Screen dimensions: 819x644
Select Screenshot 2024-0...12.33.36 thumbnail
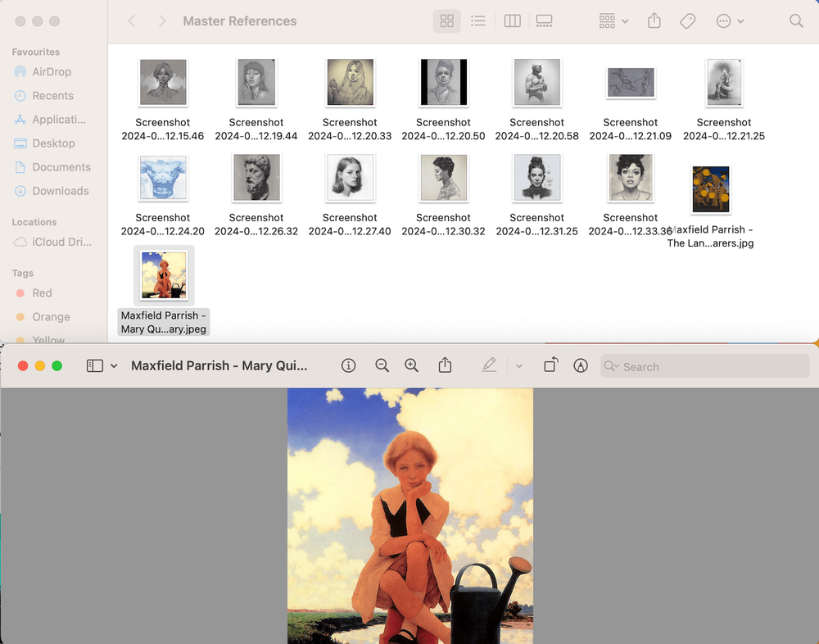coord(631,178)
